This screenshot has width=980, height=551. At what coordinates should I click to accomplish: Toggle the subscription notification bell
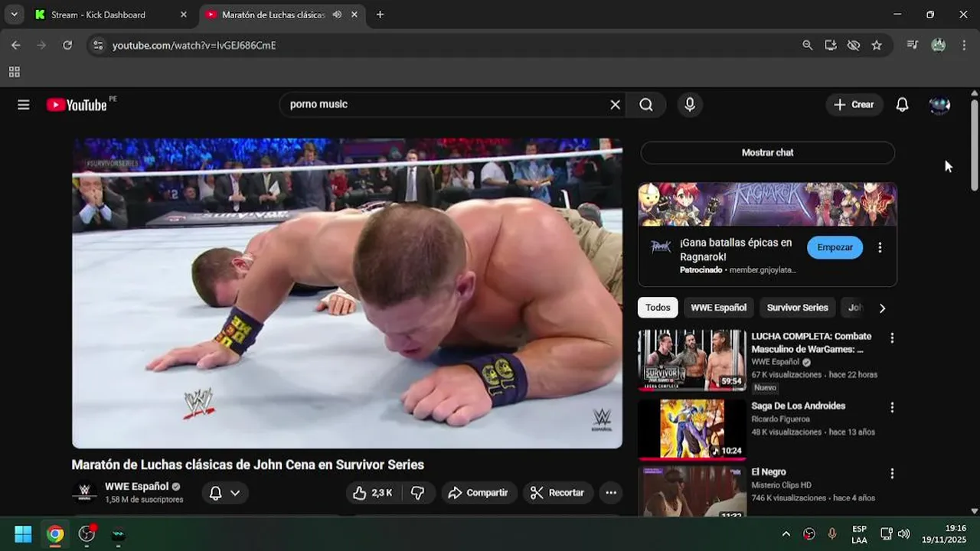tap(216, 493)
